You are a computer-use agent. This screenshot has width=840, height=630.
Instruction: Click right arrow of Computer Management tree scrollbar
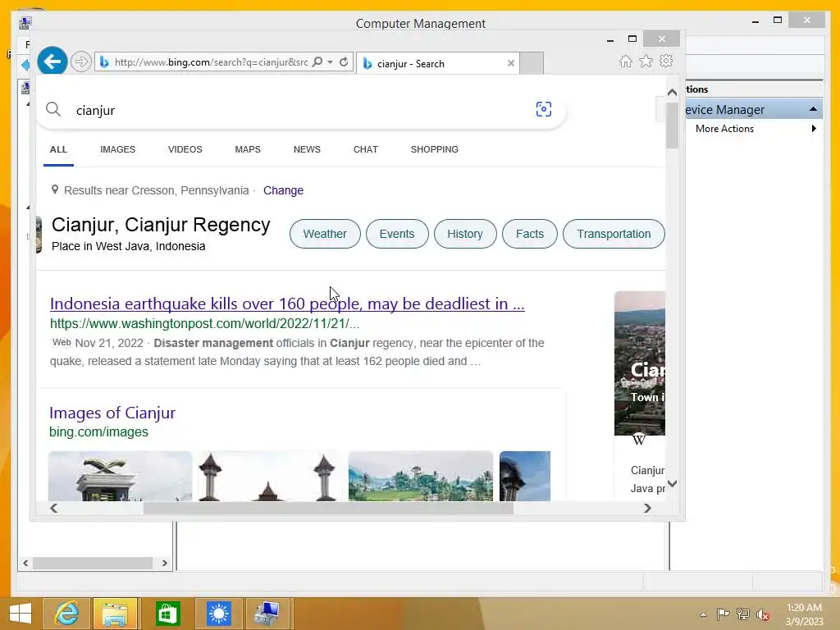164,563
